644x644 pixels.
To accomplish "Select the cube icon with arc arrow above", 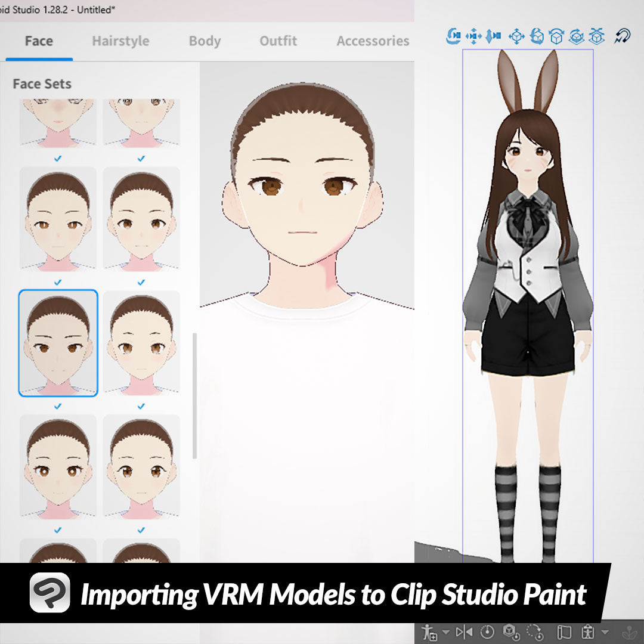I will pyautogui.click(x=556, y=36).
